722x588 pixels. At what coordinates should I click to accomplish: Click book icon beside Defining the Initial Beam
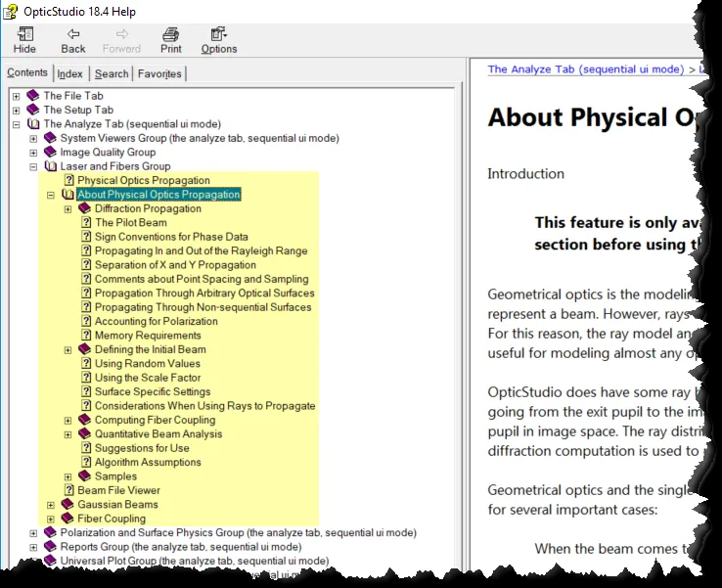(x=85, y=349)
